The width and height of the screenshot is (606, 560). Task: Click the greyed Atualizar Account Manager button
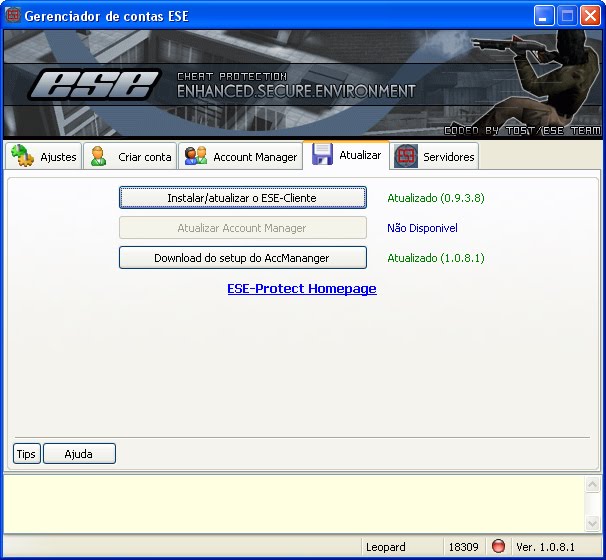(242, 228)
